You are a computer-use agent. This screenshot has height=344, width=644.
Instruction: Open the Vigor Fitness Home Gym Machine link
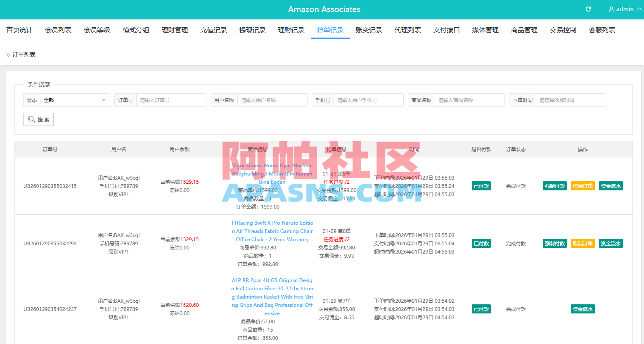[272, 173]
